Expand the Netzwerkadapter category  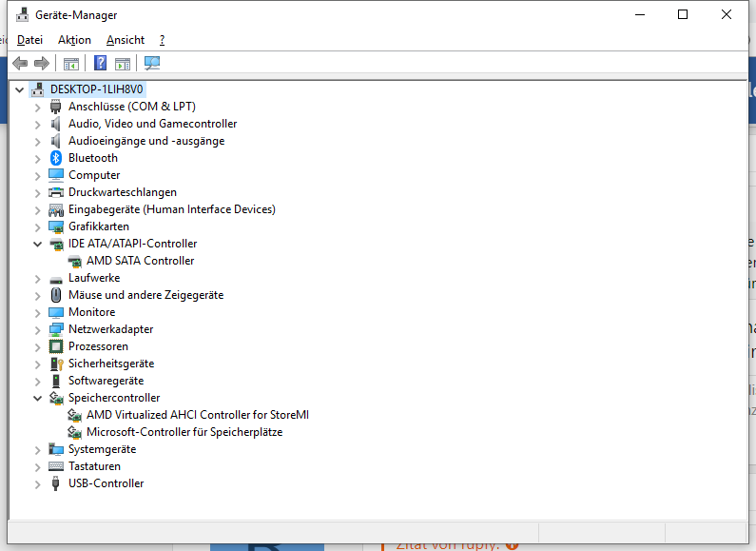(38, 330)
